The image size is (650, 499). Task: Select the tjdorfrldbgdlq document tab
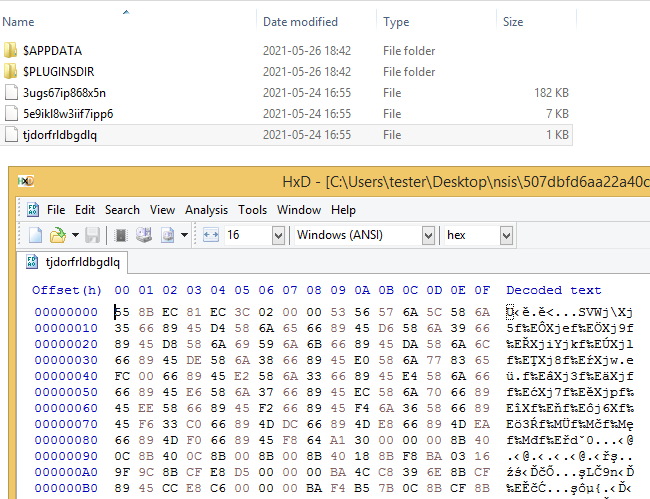tap(73, 262)
